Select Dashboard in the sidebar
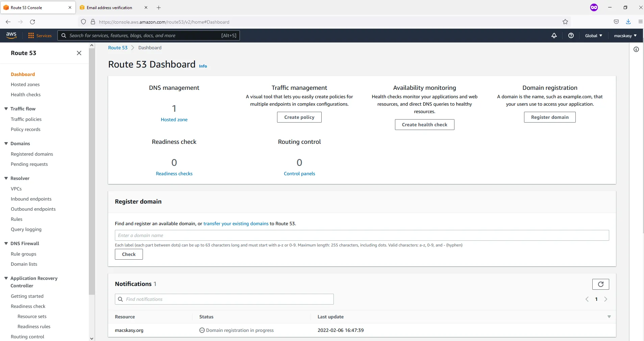 [23, 74]
